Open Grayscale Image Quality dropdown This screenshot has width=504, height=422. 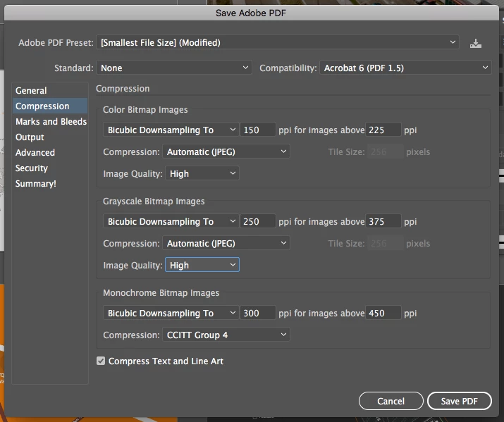(202, 265)
